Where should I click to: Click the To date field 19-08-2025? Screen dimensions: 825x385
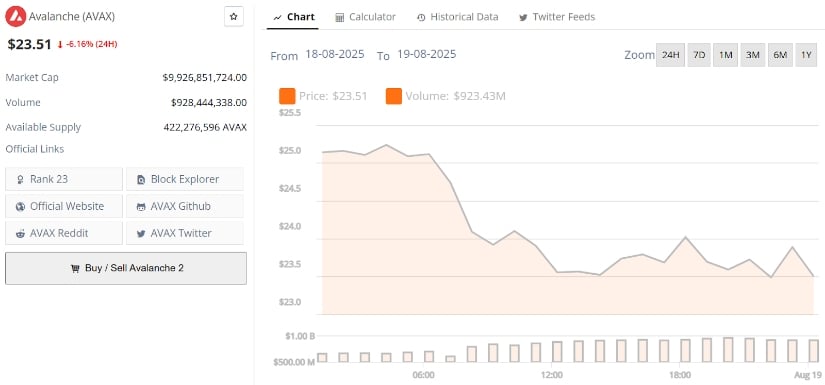point(427,54)
